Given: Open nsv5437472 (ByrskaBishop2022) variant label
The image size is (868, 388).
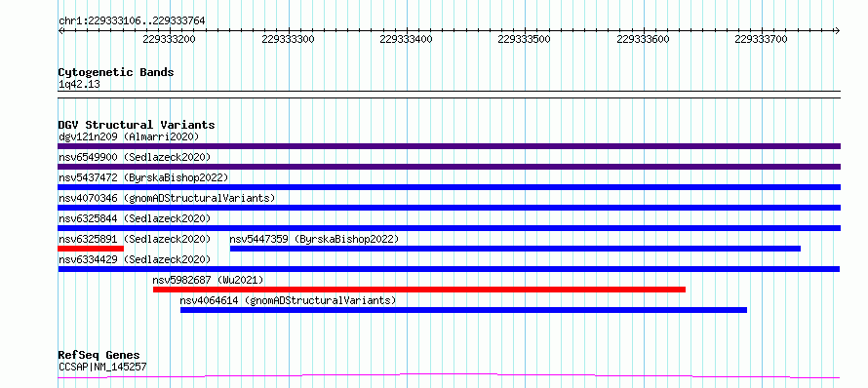Looking at the screenshot, I should 143,177.
